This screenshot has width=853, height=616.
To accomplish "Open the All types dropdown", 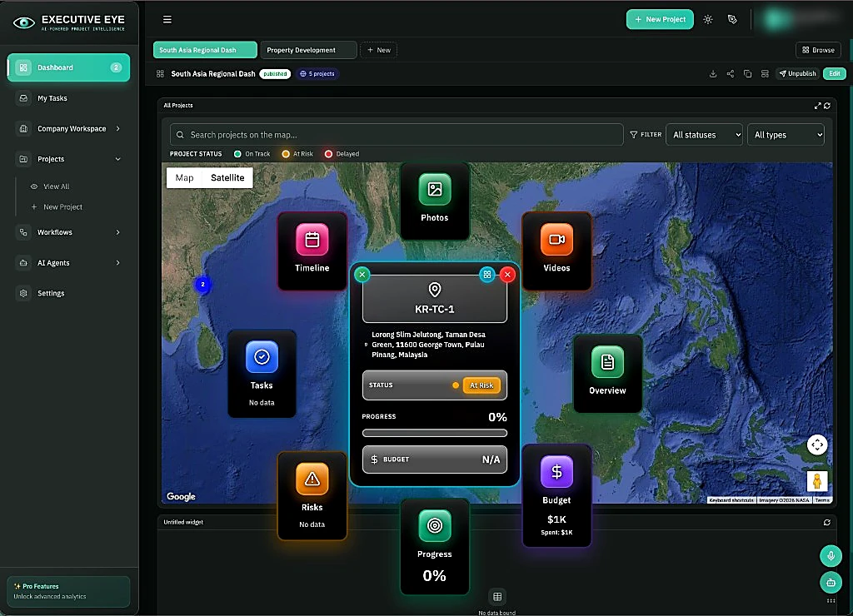I will (x=786, y=135).
